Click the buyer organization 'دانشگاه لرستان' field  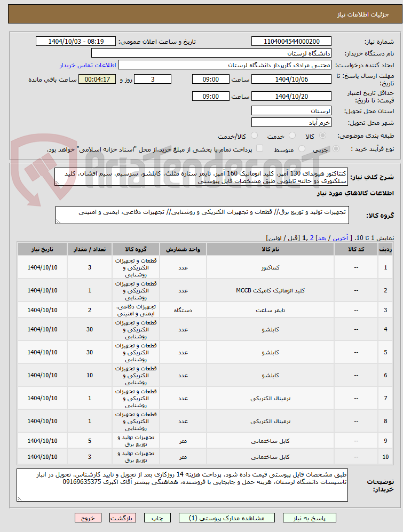[x=211, y=53]
